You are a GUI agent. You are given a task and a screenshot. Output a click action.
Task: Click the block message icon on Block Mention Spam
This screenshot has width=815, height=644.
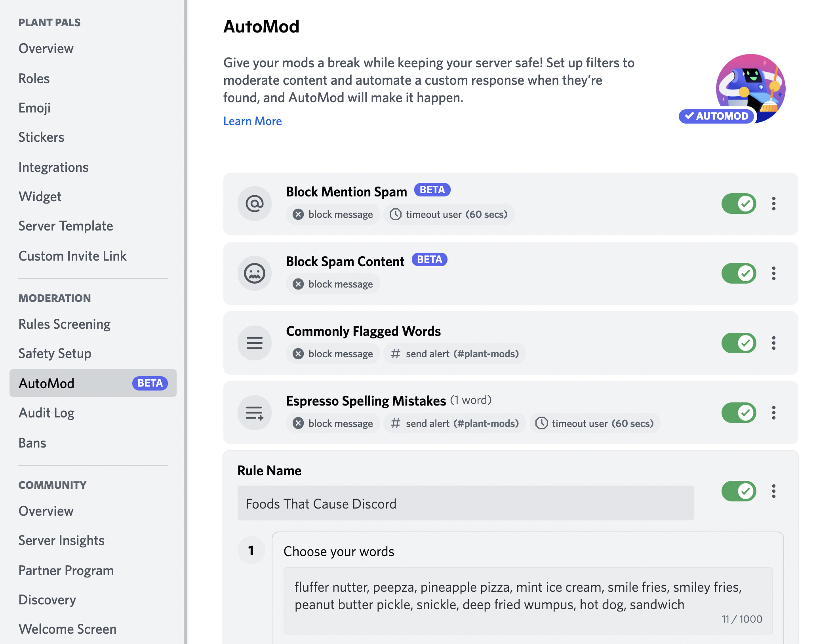point(298,214)
